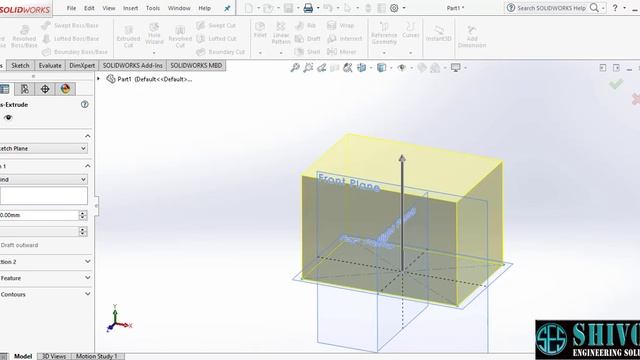
Task: Select the Mirror tool
Action: pyautogui.click(x=341, y=52)
